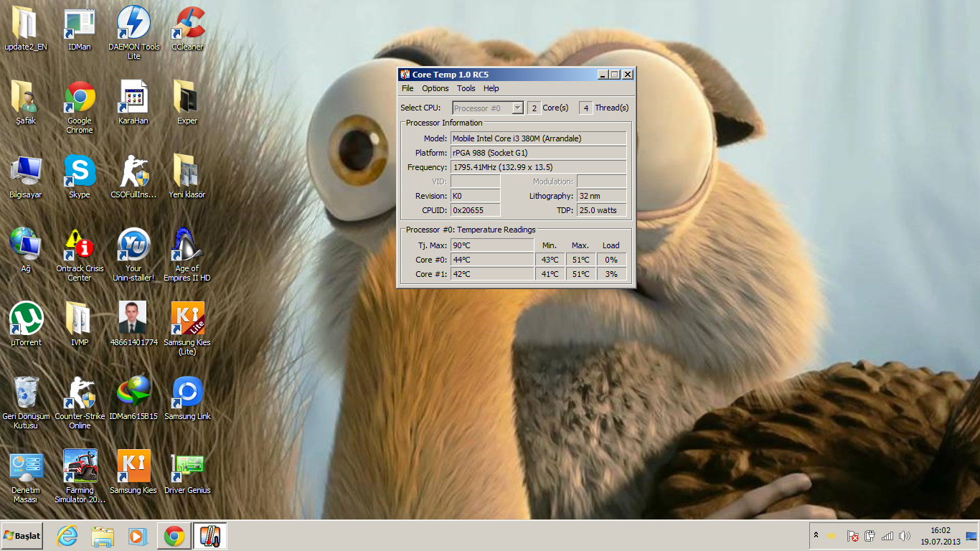Open the Tools menu in Core Temp

(466, 88)
